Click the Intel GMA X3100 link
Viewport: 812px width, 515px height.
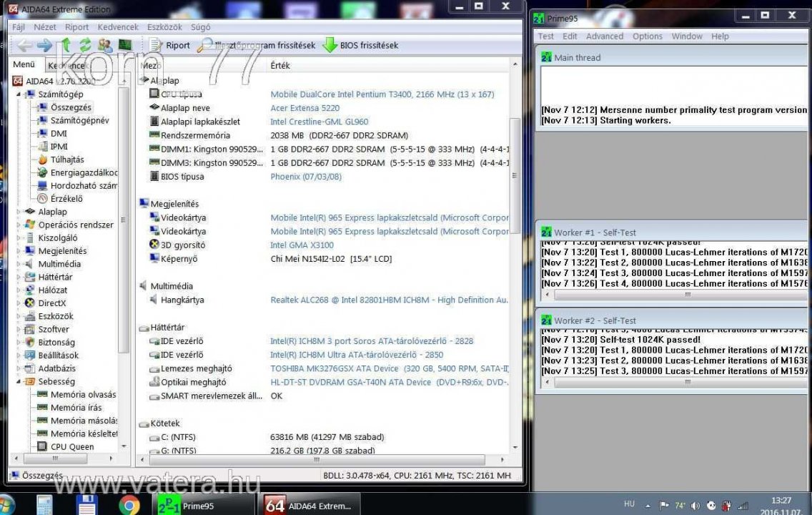pyautogui.click(x=302, y=245)
